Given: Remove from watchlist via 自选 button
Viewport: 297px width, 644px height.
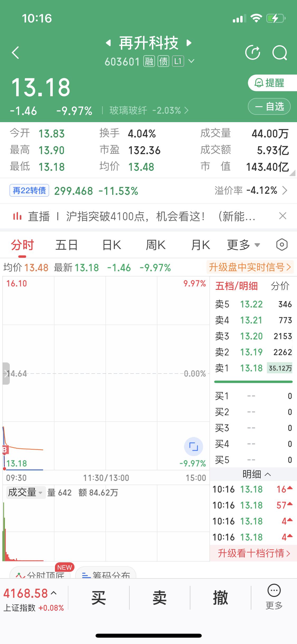Looking at the screenshot, I should coord(269,106).
